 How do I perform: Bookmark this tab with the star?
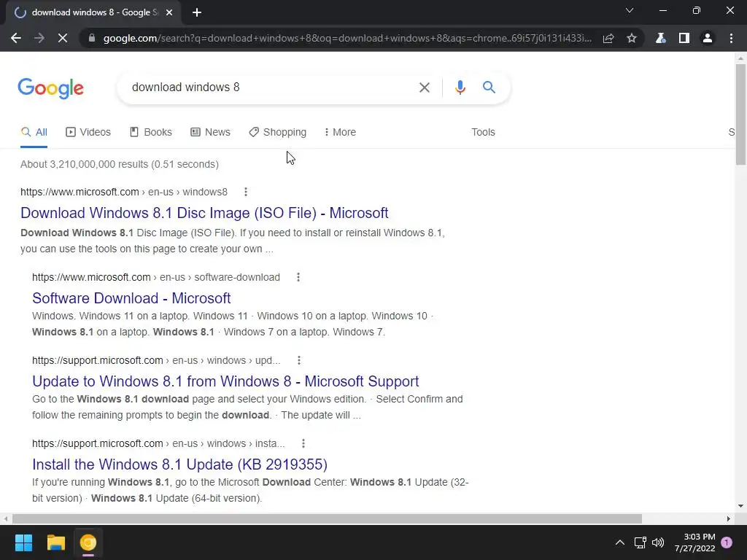(632, 38)
